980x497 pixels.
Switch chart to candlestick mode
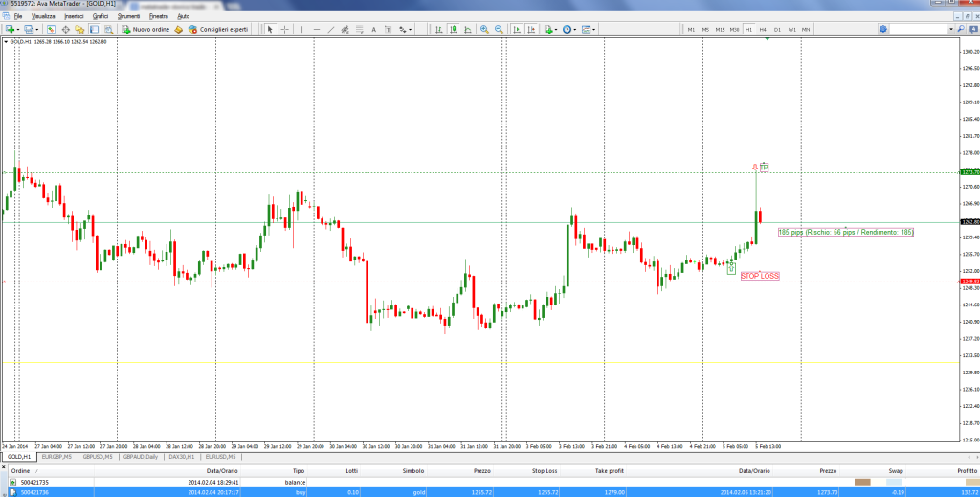453,29
